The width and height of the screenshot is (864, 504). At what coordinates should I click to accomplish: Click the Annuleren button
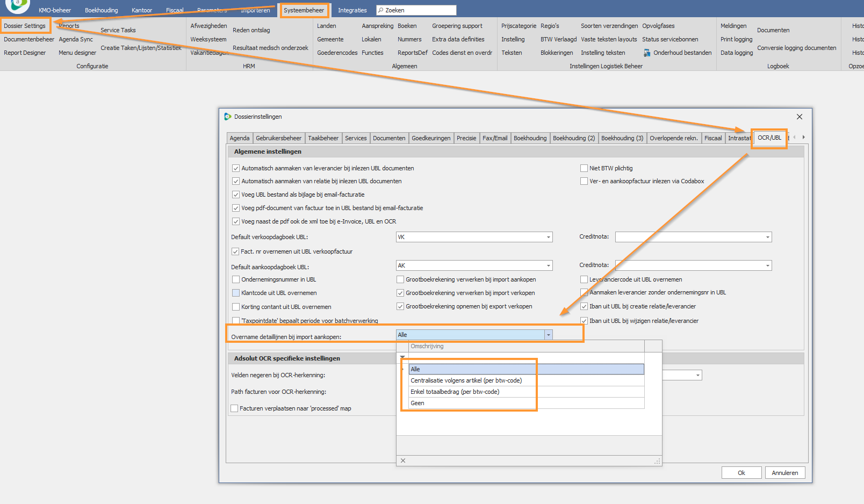tap(784, 473)
